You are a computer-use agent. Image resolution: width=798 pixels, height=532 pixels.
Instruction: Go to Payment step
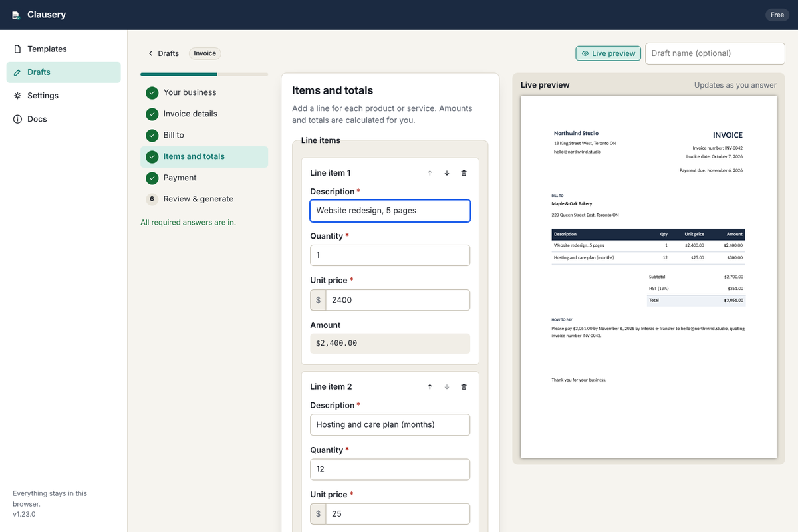coord(204,178)
